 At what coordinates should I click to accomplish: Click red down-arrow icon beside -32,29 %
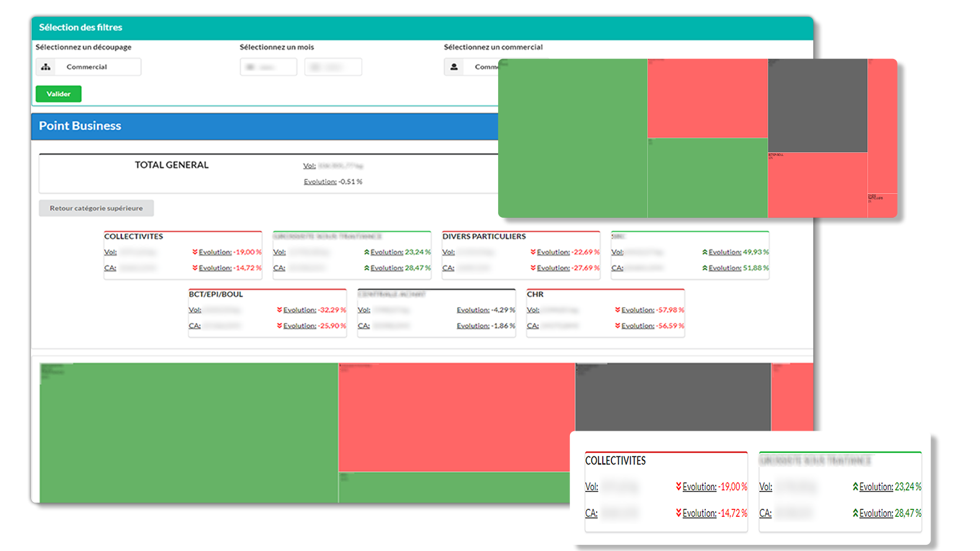click(279, 310)
